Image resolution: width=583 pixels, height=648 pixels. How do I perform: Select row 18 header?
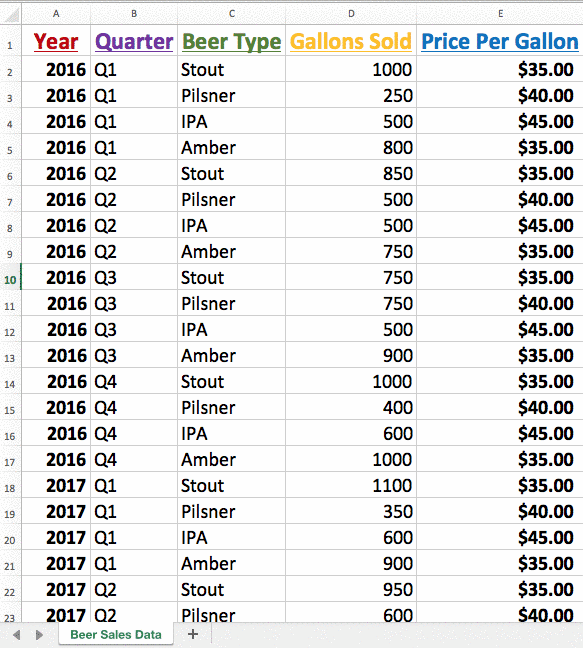10,485
